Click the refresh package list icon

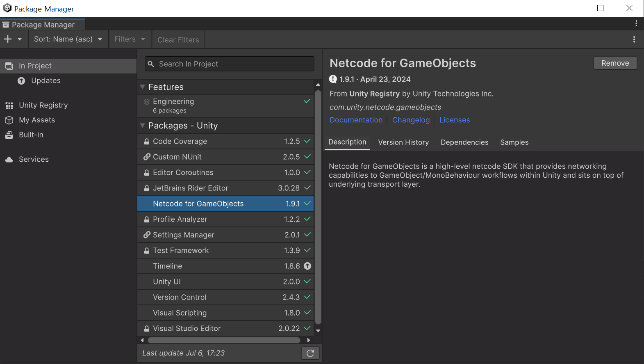(x=310, y=353)
